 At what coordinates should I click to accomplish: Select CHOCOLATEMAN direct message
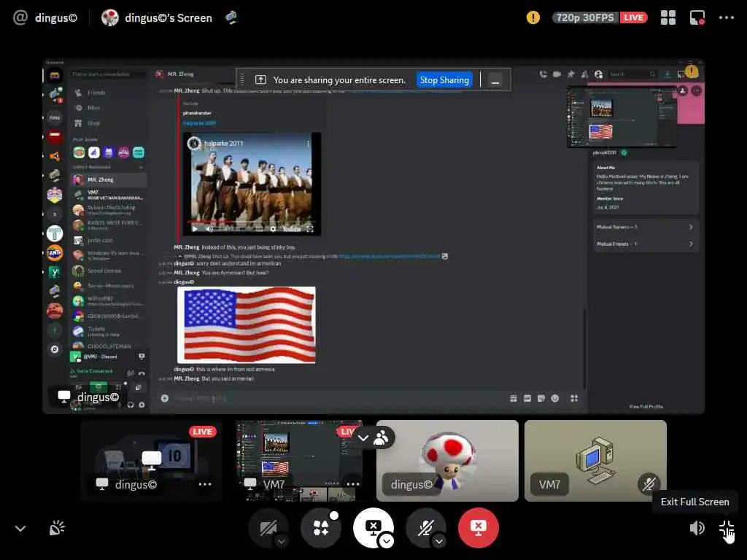(x=109, y=346)
